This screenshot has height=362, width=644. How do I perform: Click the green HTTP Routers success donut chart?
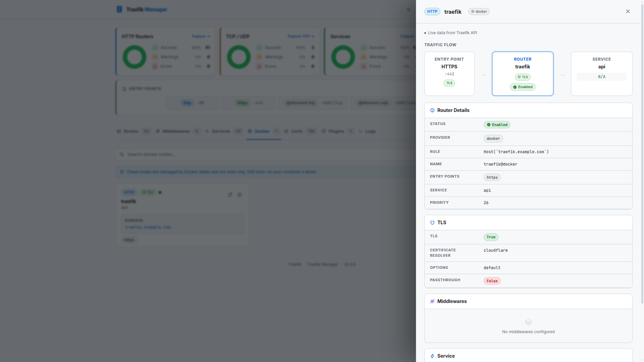click(x=134, y=57)
